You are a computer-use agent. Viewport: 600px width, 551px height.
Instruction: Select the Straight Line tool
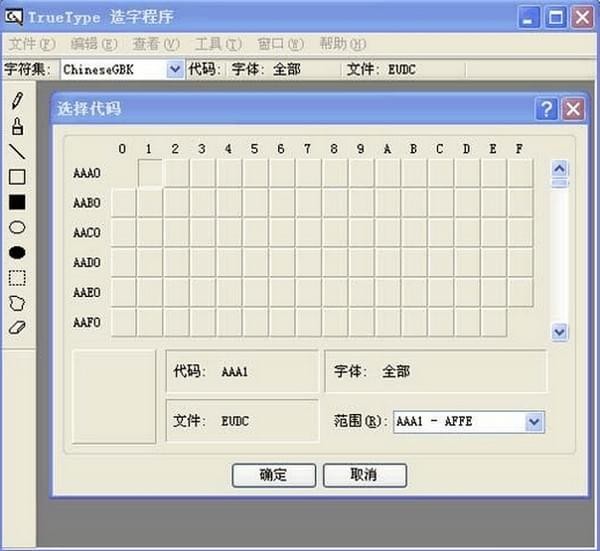pos(17,152)
